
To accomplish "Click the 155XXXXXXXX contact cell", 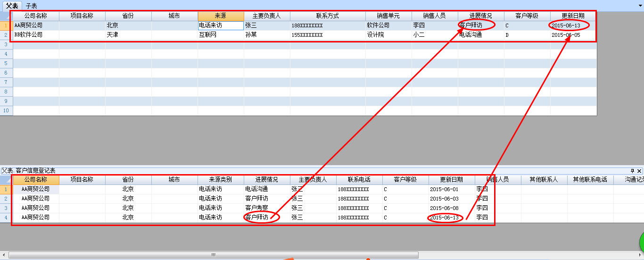I will (328, 35).
